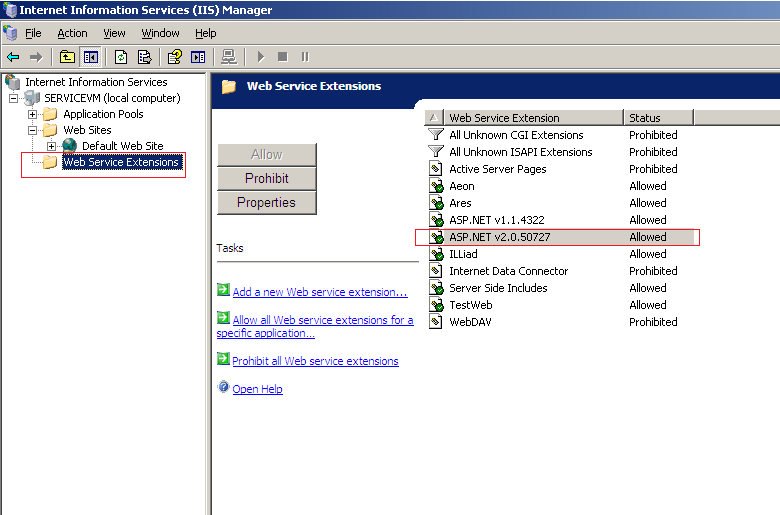The height and width of the screenshot is (515, 780).
Task: Select the ASP.NET v2.0.50727 row text
Action: 500,237
